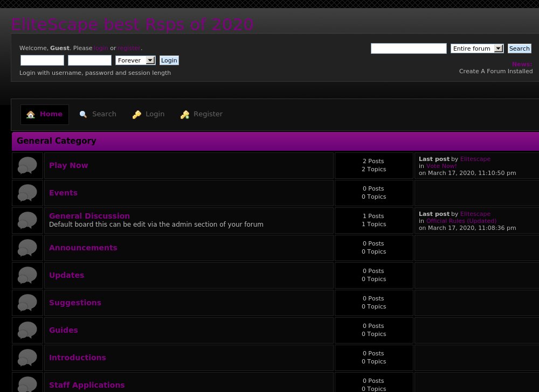
Task: Click the Home house icon
Action: point(31,115)
